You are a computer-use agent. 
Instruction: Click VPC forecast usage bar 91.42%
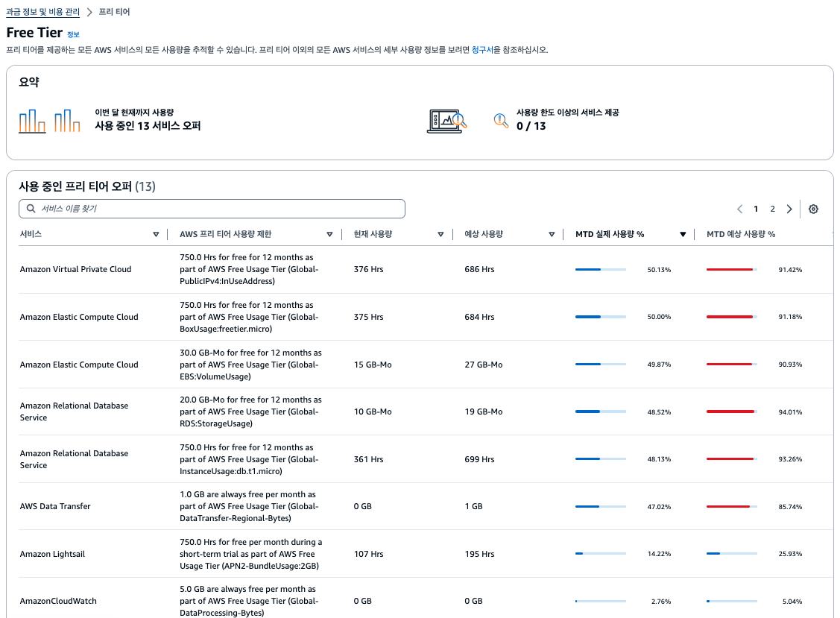point(732,270)
